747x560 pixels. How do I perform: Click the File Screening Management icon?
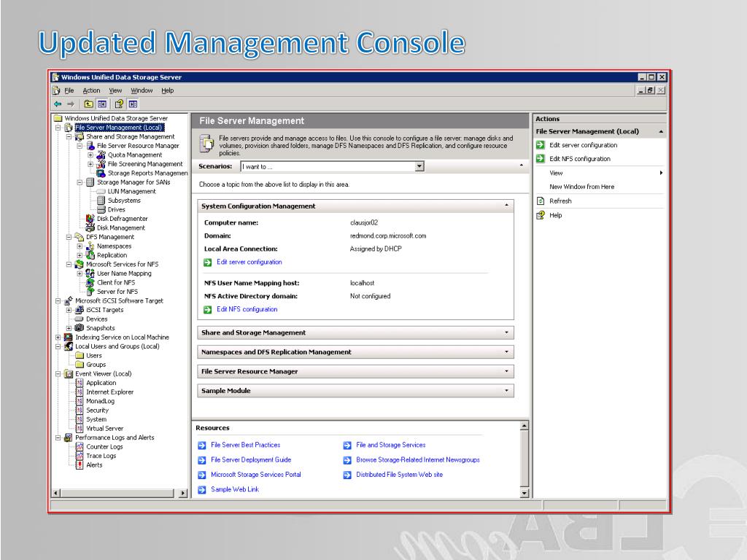tap(101, 164)
